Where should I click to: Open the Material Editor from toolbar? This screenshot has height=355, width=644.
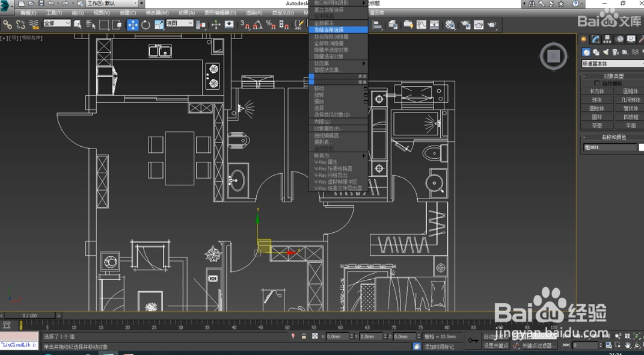click(450, 25)
